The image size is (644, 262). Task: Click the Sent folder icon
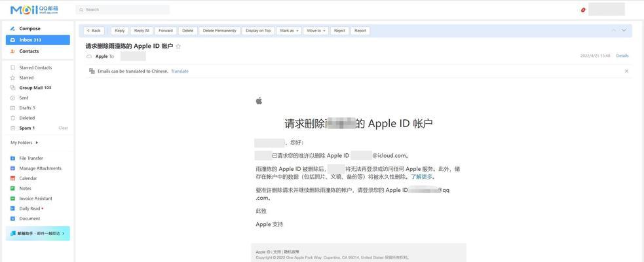12,98
